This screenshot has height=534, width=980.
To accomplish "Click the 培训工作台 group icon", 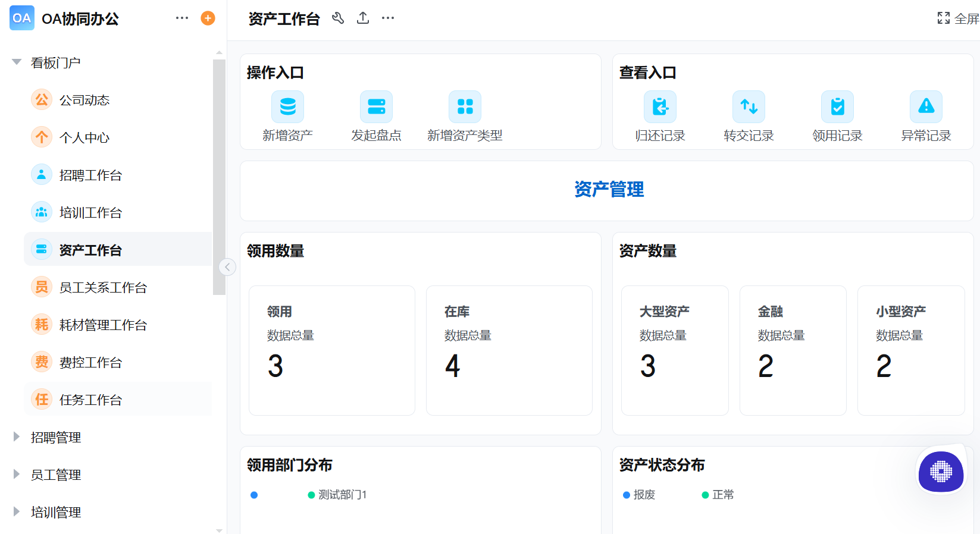I will click(42, 212).
